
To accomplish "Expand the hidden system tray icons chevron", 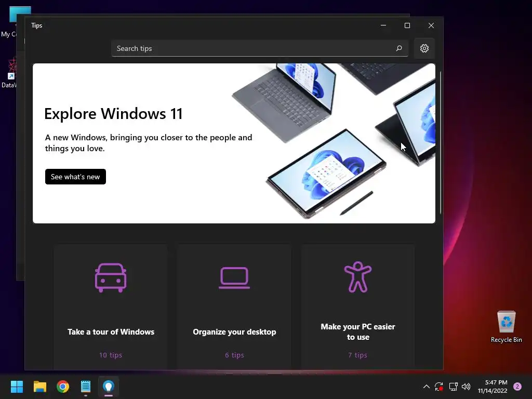I will (x=427, y=387).
